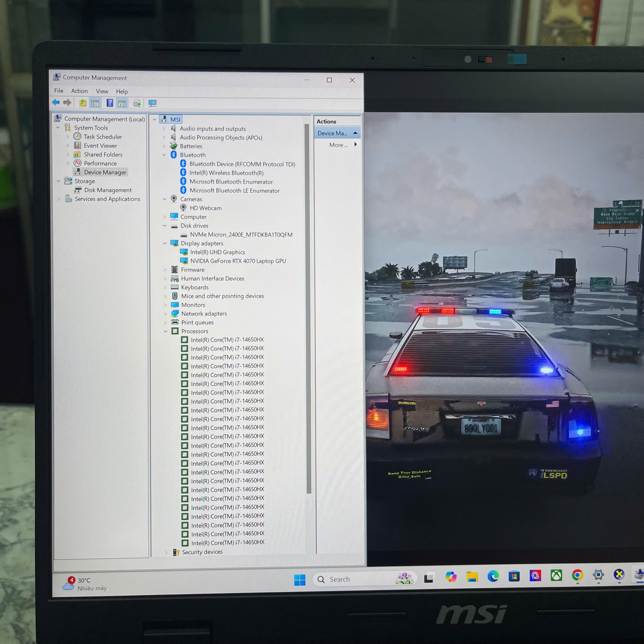Select the HD Webcam device

[205, 208]
